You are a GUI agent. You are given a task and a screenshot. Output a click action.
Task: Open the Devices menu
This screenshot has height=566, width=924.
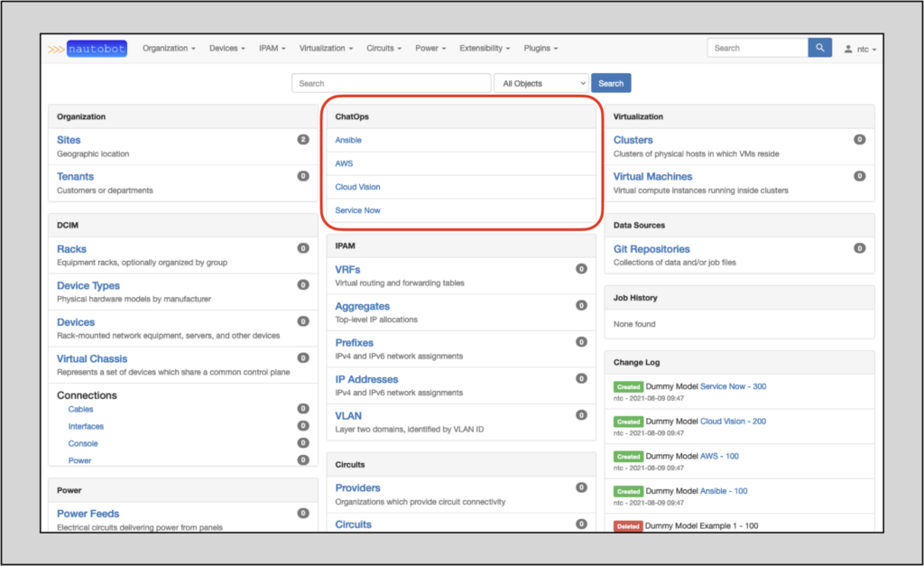point(226,49)
